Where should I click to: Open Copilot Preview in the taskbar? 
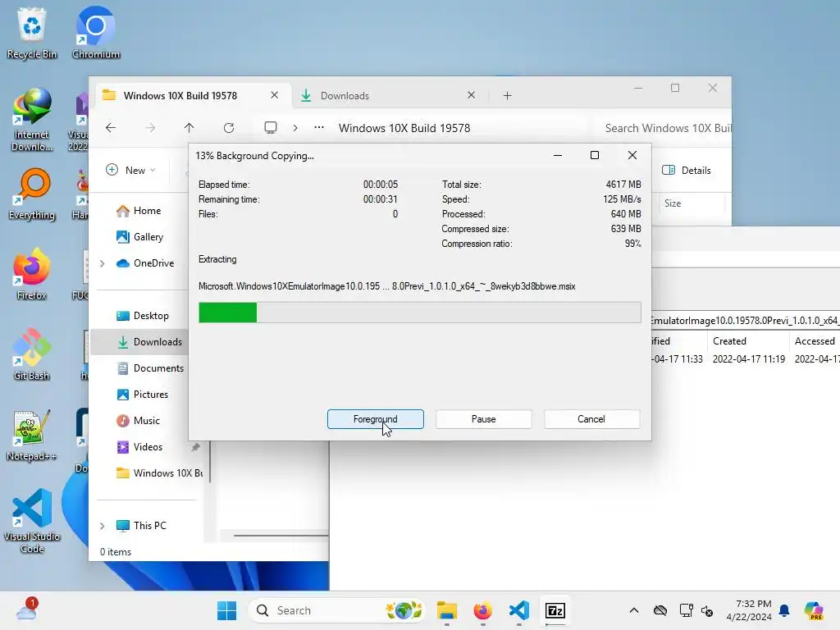tap(813, 610)
